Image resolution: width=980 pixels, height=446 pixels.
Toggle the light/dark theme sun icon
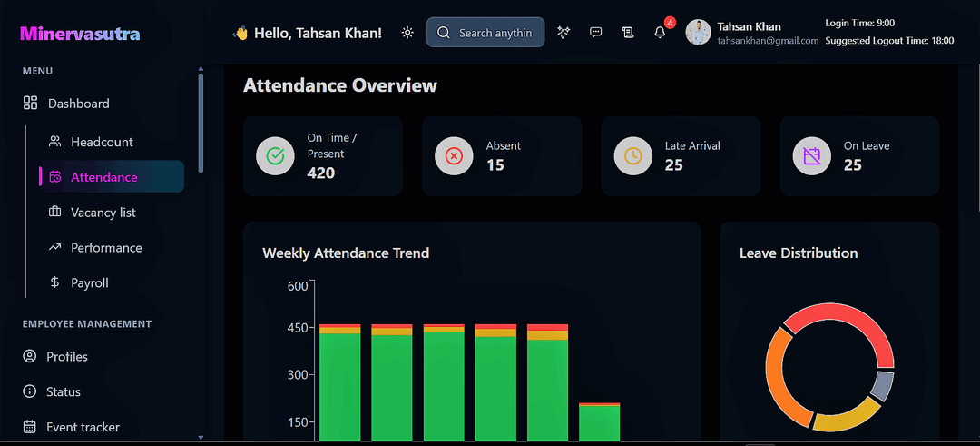(407, 33)
